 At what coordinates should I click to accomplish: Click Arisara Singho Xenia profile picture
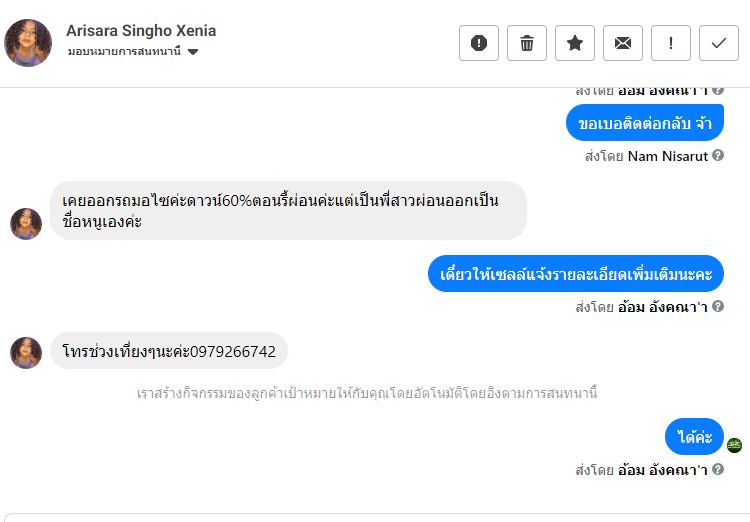click(28, 43)
